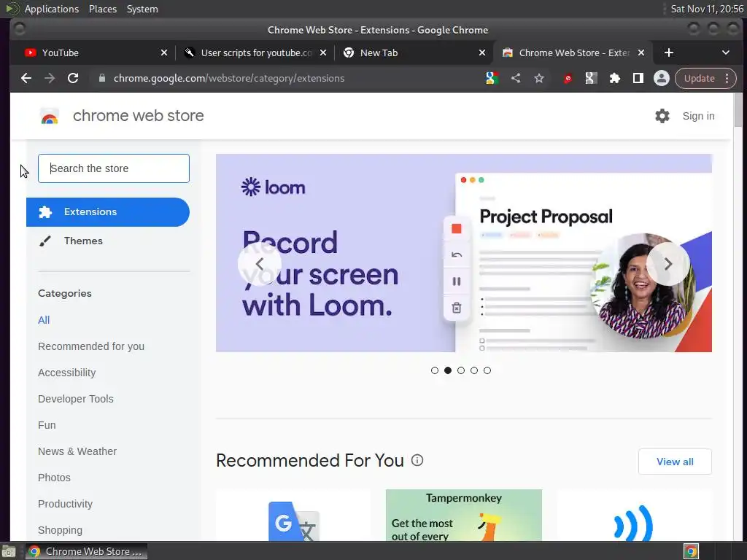This screenshot has height=560, width=747.
Task: Select the Extensions sidebar item
Action: pyautogui.click(x=108, y=212)
